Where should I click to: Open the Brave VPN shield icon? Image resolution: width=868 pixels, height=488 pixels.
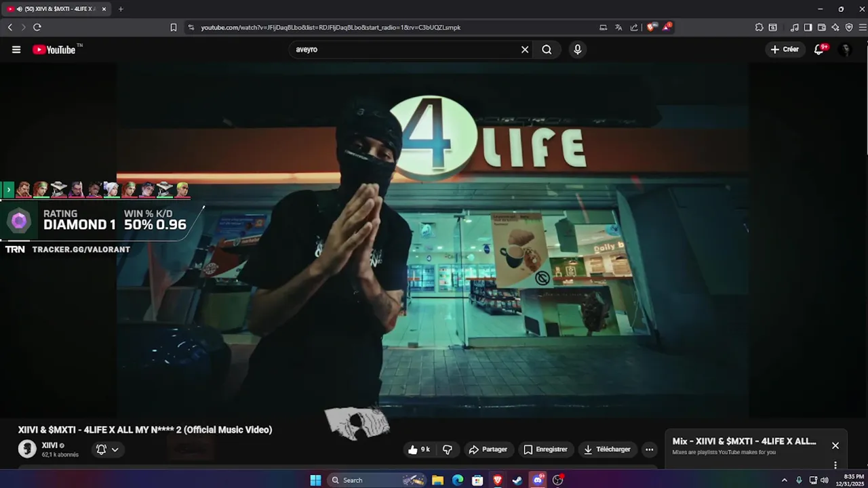[x=849, y=27]
